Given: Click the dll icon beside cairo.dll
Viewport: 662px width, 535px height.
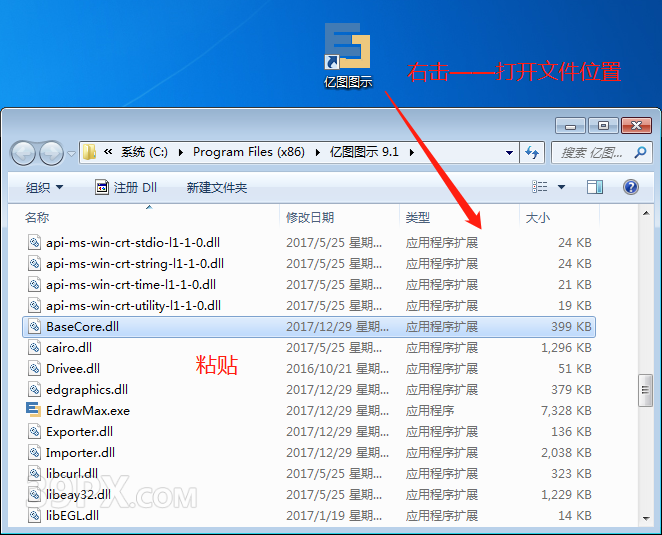Looking at the screenshot, I should (34, 348).
